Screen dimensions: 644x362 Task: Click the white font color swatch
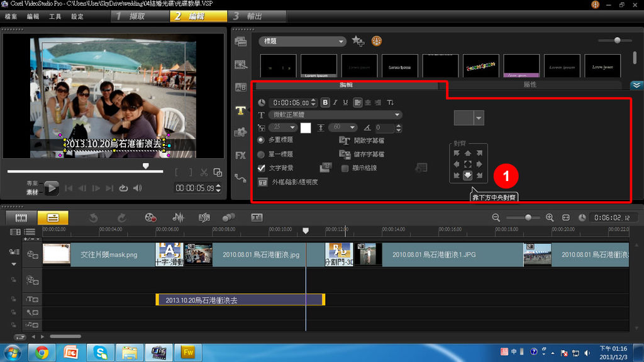[x=306, y=128]
